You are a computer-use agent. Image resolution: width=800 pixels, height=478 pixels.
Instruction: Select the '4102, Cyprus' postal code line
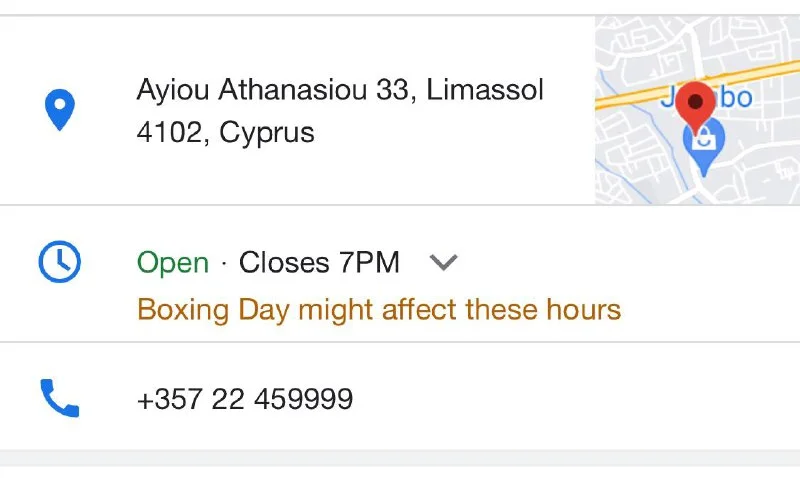click(x=225, y=132)
